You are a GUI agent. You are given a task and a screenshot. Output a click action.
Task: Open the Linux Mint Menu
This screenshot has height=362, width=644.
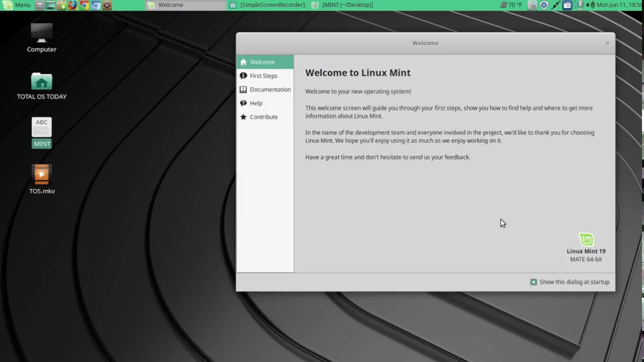17,5
